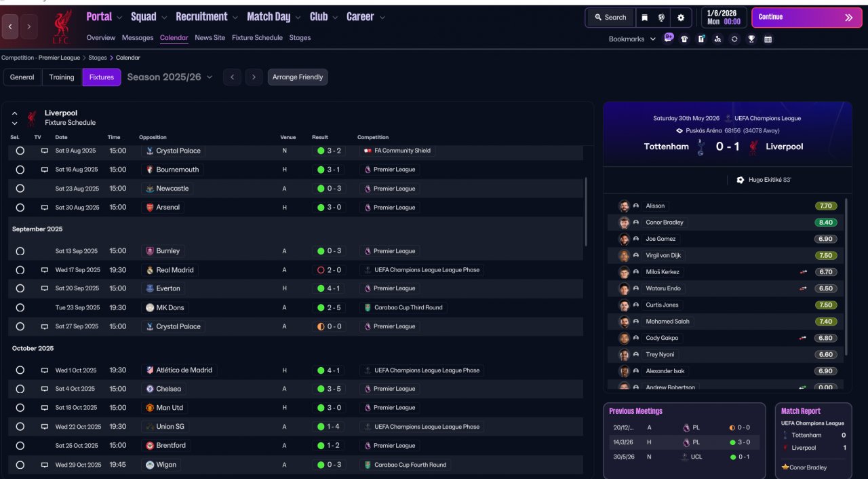Click the goal icon beside Hugo Ekitiké
The height and width of the screenshot is (479, 868).
click(x=740, y=180)
